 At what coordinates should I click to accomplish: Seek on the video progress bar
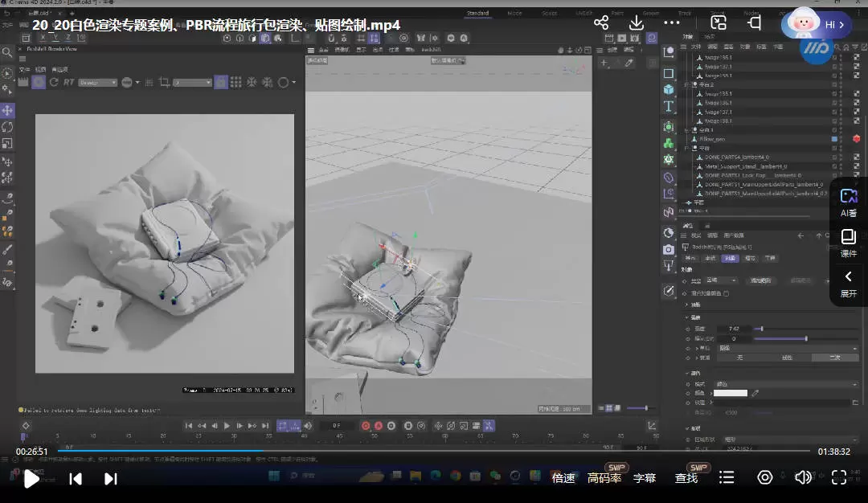tap(433, 451)
